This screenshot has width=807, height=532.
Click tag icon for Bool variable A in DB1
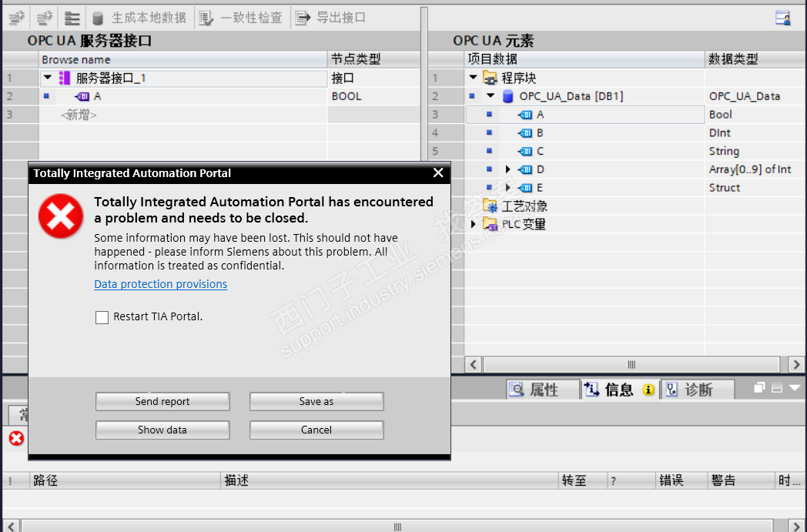(525, 115)
